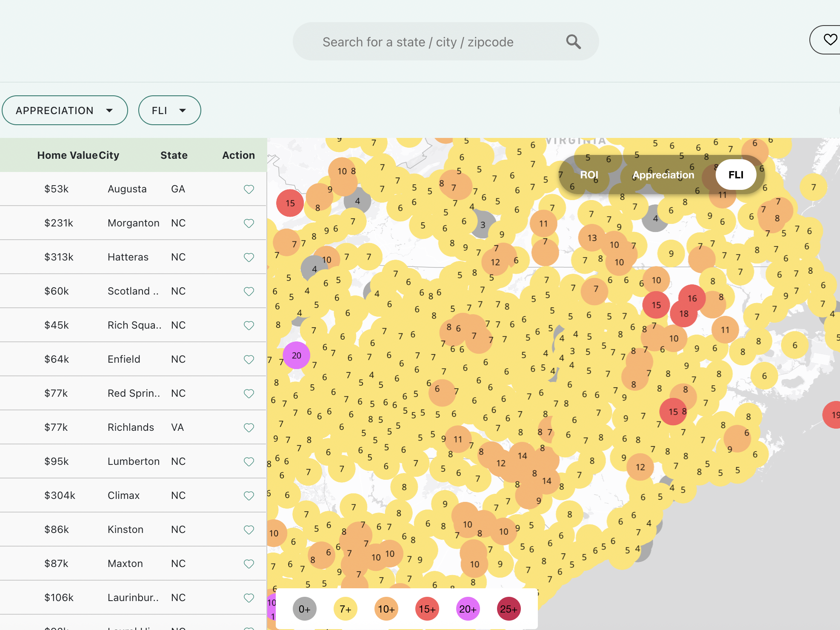The height and width of the screenshot is (630, 840).
Task: Expand the APPRECIATION dropdown
Action: [65, 110]
